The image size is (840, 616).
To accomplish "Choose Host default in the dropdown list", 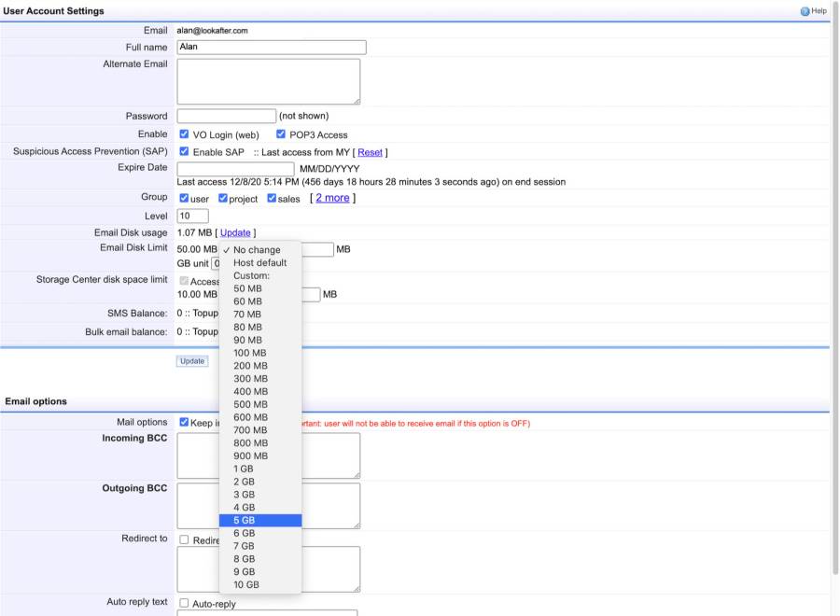I will point(259,263).
